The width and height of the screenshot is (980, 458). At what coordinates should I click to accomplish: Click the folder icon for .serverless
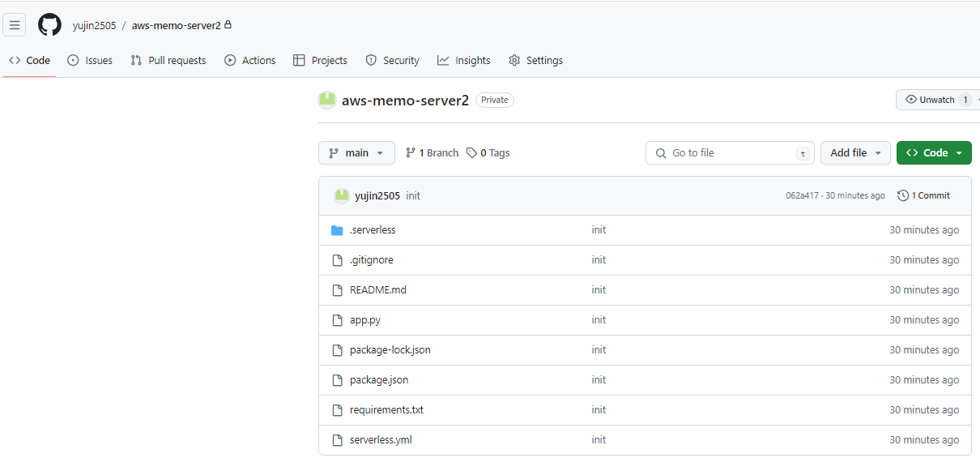coord(337,230)
